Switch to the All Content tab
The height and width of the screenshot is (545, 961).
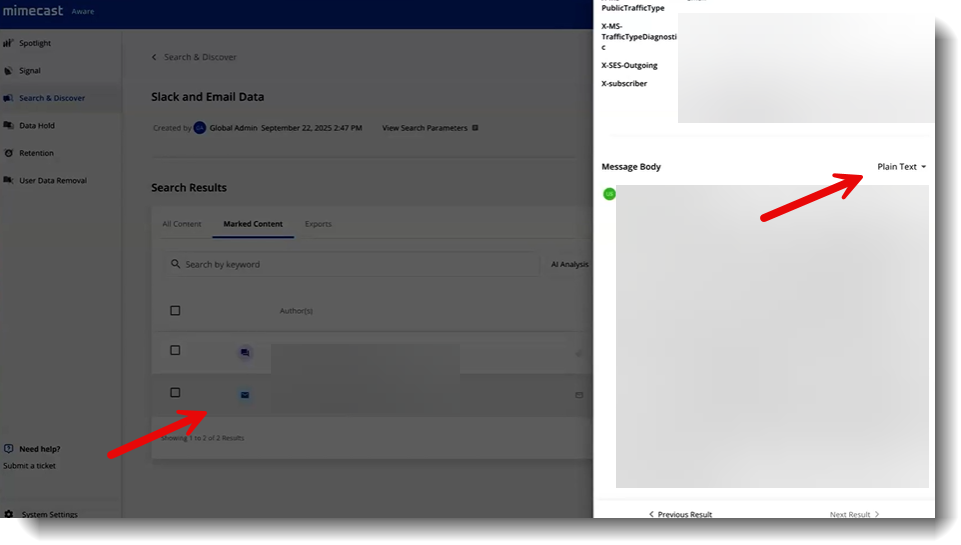(182, 224)
